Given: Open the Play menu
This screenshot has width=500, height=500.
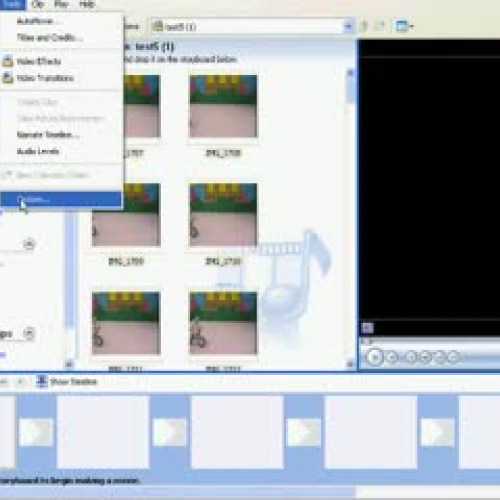Looking at the screenshot, I should 62,4.
